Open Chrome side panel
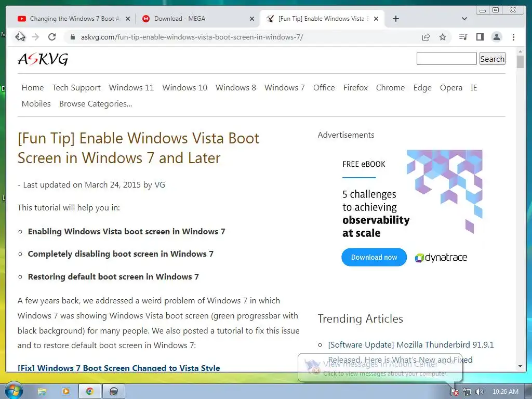Image resolution: width=532 pixels, height=399 pixels. (x=480, y=37)
